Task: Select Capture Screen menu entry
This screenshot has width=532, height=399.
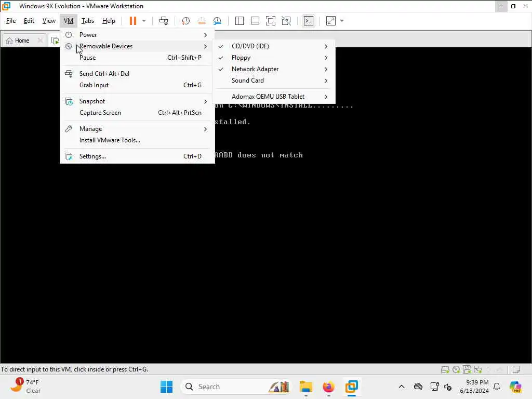Action: pyautogui.click(x=137, y=113)
